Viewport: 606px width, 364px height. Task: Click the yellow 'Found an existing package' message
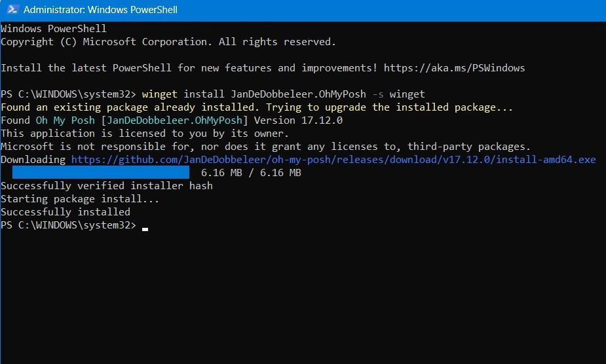click(x=257, y=107)
